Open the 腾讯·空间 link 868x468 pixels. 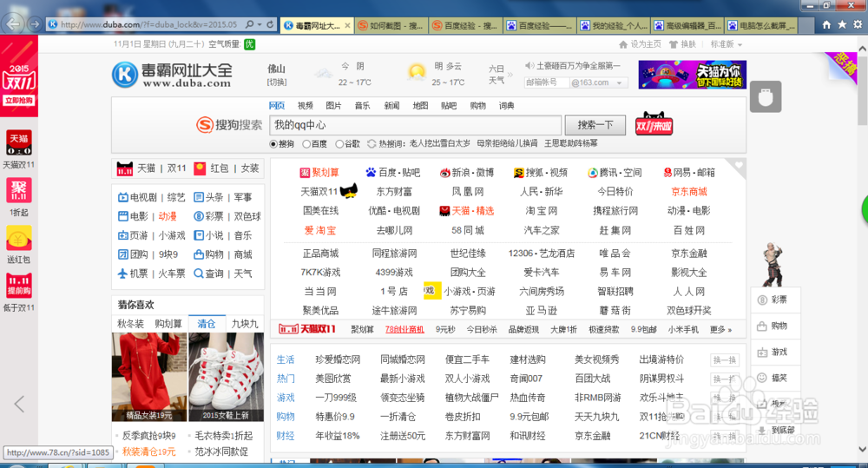pyautogui.click(x=615, y=173)
